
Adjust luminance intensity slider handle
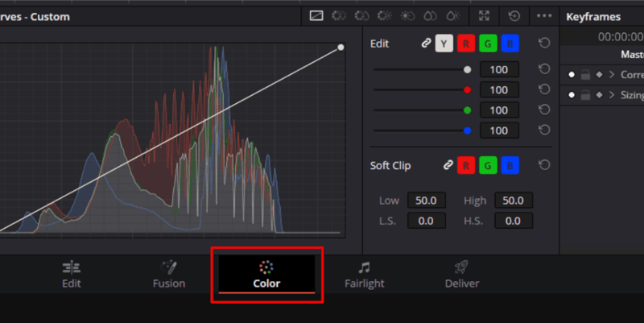(x=468, y=70)
